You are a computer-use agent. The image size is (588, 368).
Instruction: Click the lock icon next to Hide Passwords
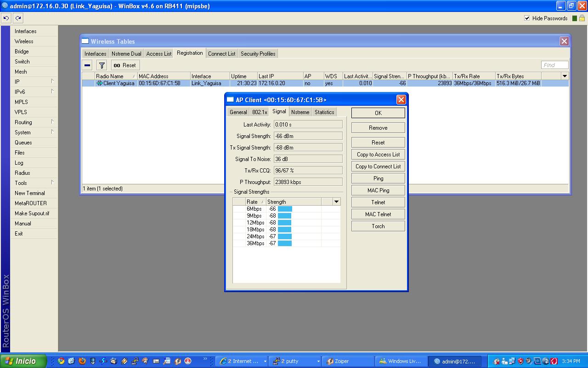(x=581, y=18)
